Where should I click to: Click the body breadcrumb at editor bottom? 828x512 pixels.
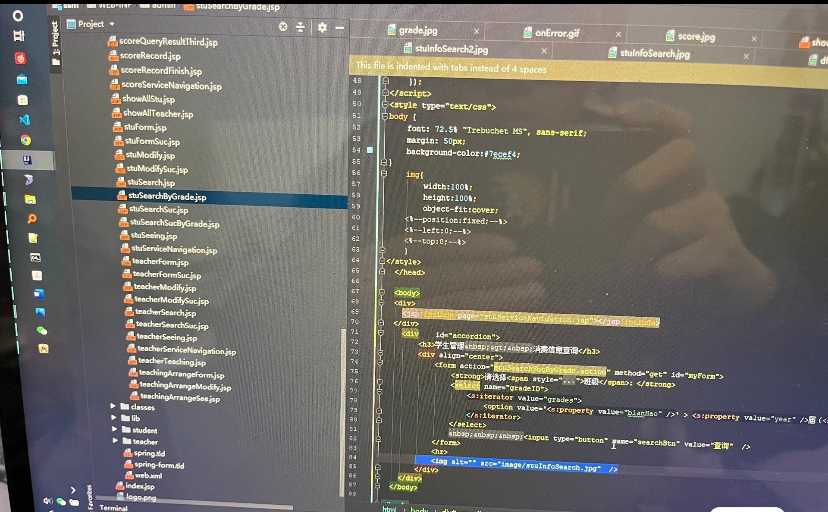[x=419, y=509]
